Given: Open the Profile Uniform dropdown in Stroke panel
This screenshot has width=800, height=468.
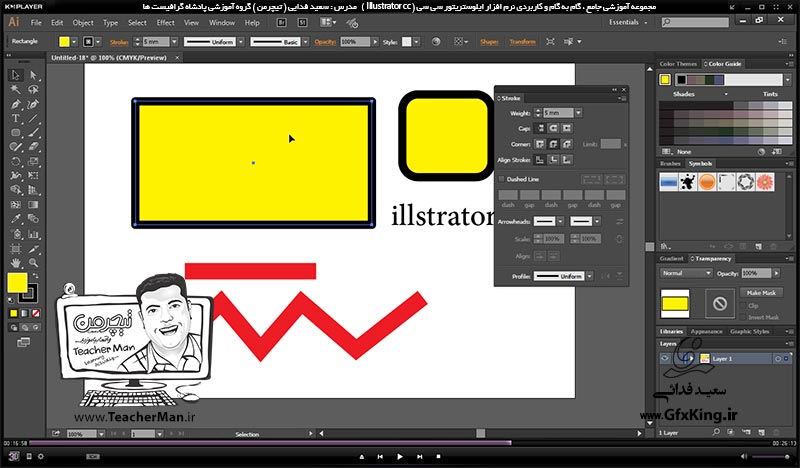Looking at the screenshot, I should (590, 276).
